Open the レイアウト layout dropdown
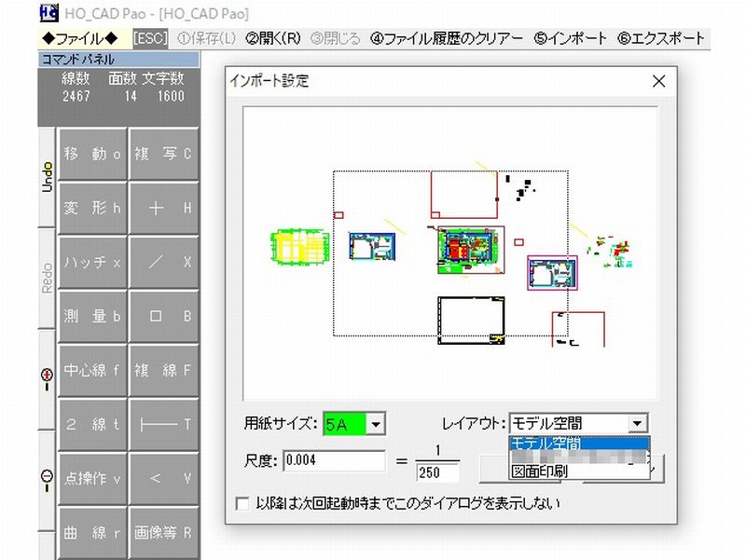The width and height of the screenshot is (746, 560). (x=638, y=421)
